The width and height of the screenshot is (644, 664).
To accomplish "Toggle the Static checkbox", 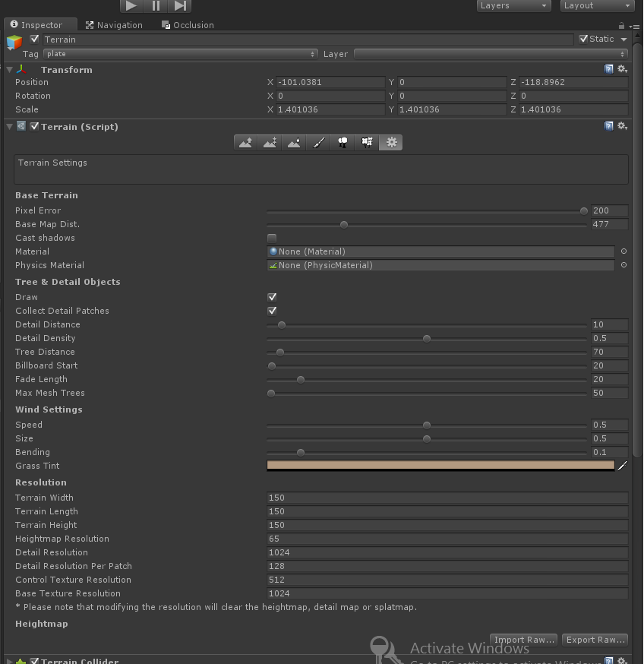I will [583, 39].
